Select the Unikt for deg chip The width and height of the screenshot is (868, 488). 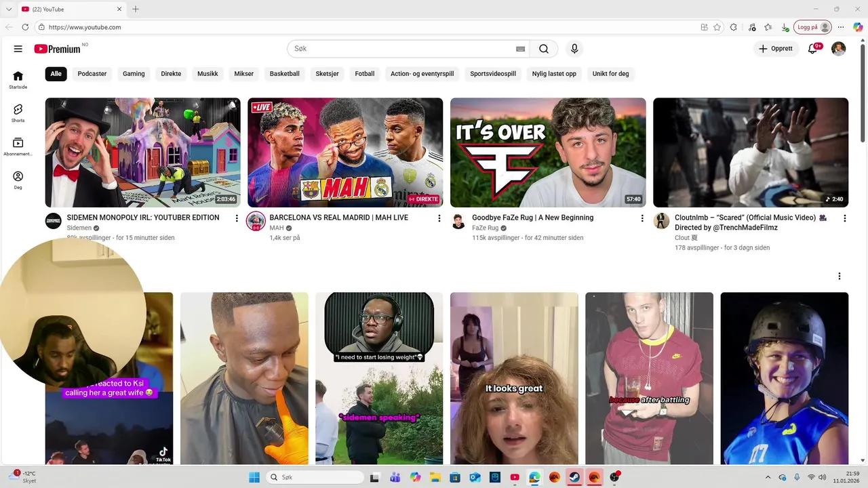pos(610,74)
